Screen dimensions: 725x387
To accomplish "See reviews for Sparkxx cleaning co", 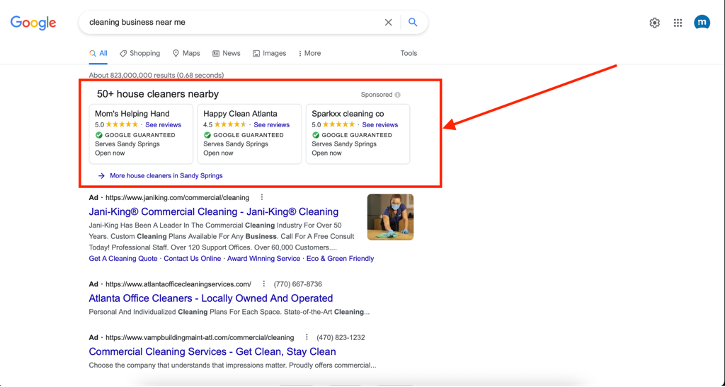I will [x=380, y=125].
